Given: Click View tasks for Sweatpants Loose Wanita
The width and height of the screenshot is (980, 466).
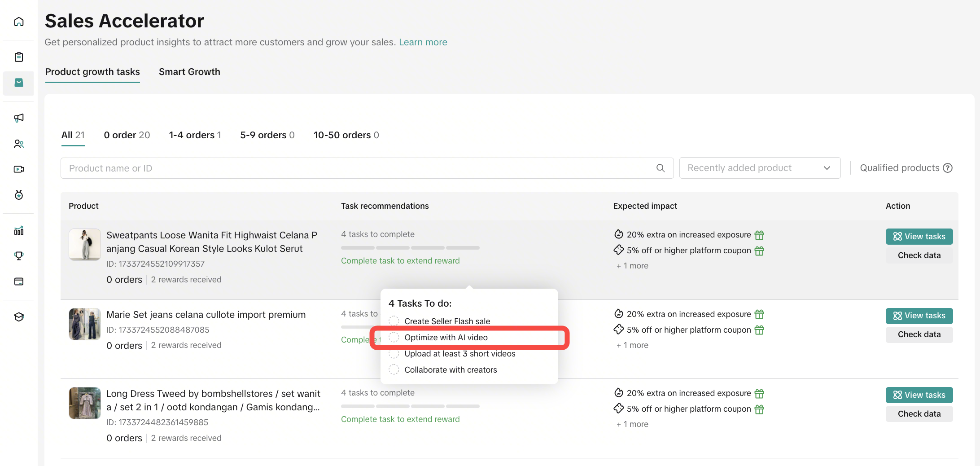Looking at the screenshot, I should point(919,237).
